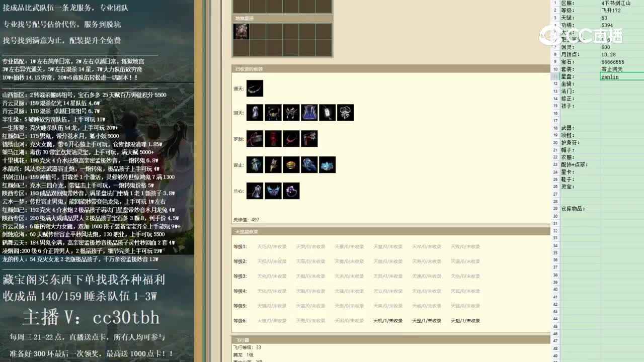Viewport: 644px width, 362px height.
Task: Click the 孩子: cell
Action: (580, 106)
